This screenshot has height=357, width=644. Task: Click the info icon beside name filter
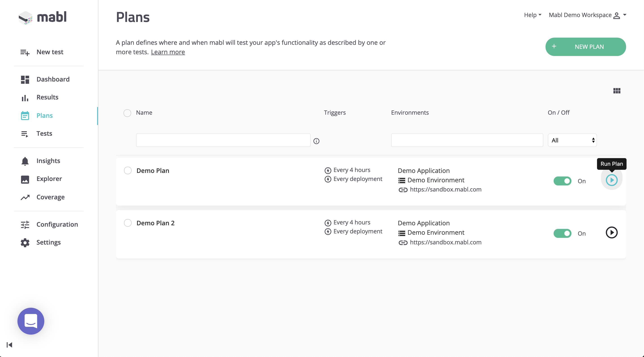[x=316, y=141]
